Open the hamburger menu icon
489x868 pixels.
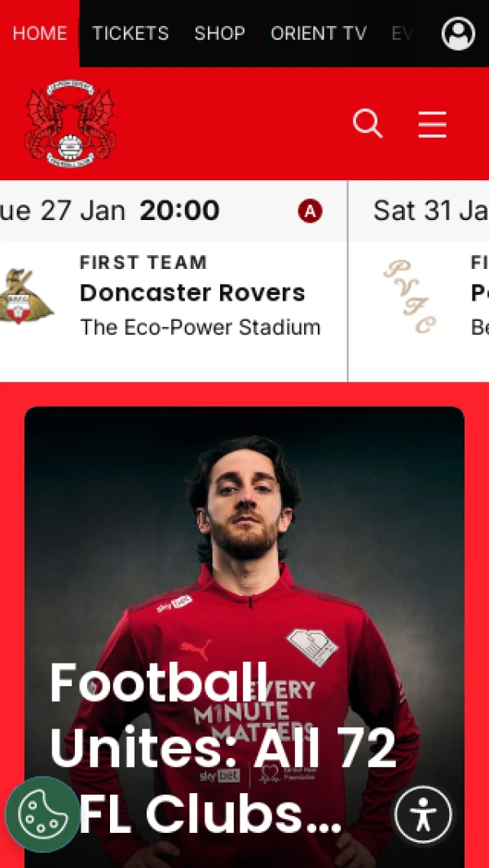click(433, 124)
